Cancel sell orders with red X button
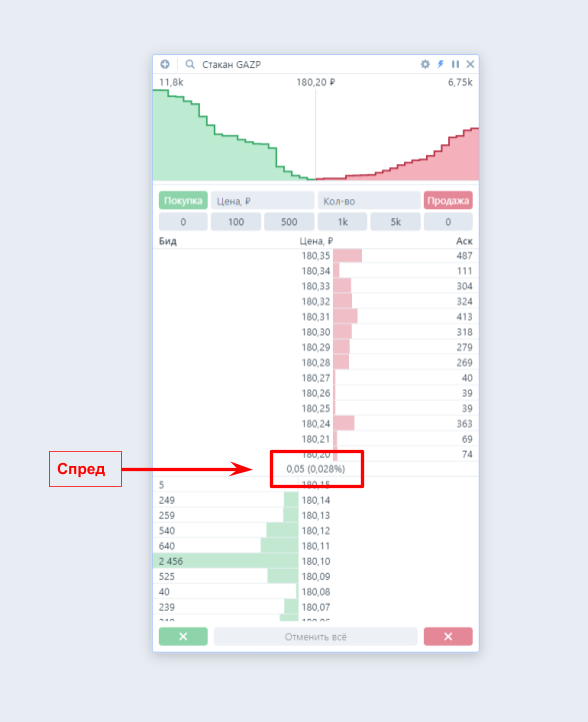 (x=448, y=636)
